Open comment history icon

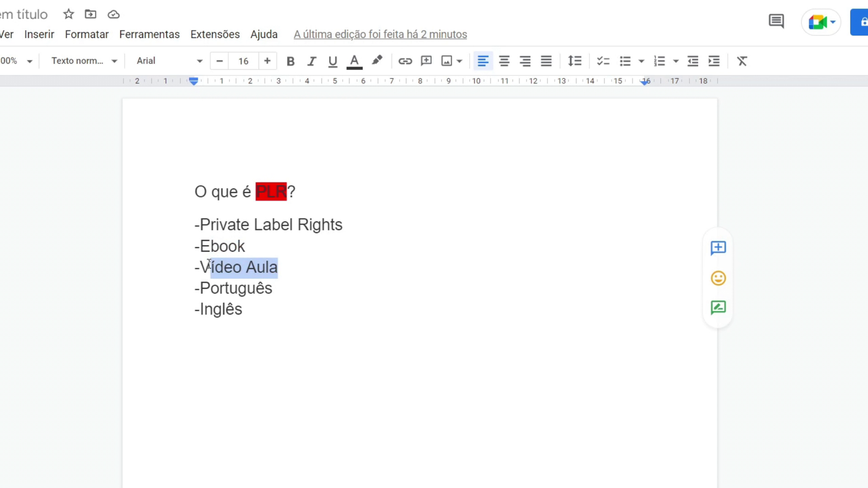point(776,22)
